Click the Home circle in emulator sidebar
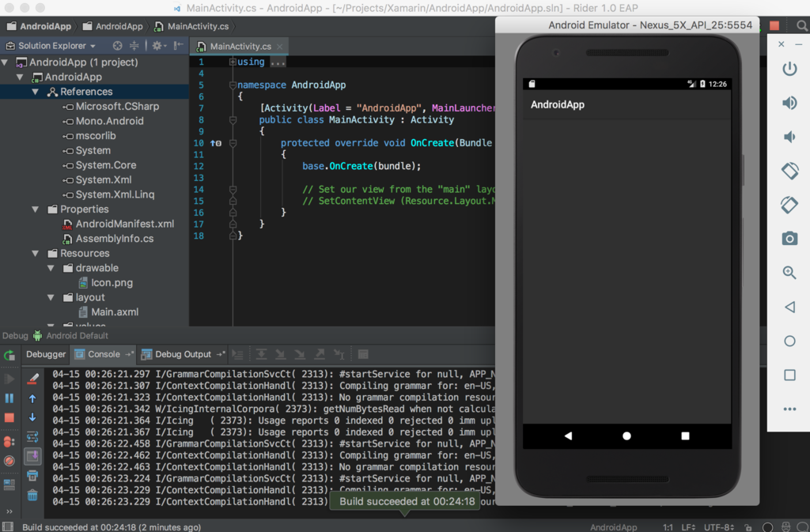 click(789, 341)
